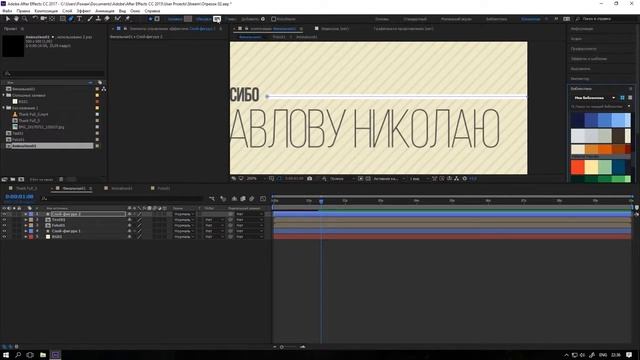Toggle transparency grid in viewer footer
Image resolution: width=640 pixels, height=360 pixels.
368,178
